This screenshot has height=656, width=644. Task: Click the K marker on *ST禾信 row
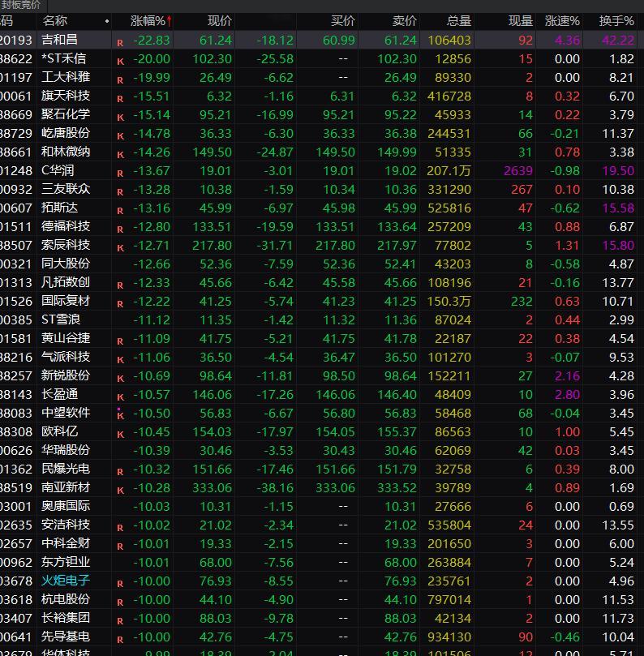pos(121,62)
